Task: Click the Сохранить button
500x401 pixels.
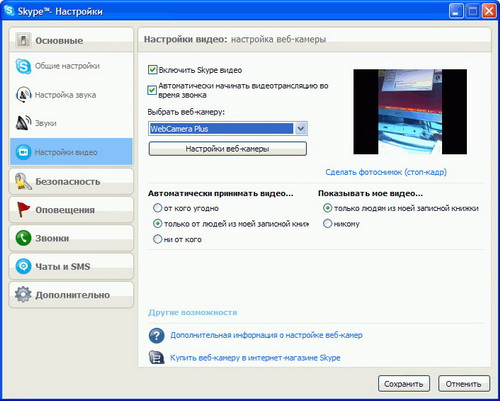Action: click(x=404, y=384)
